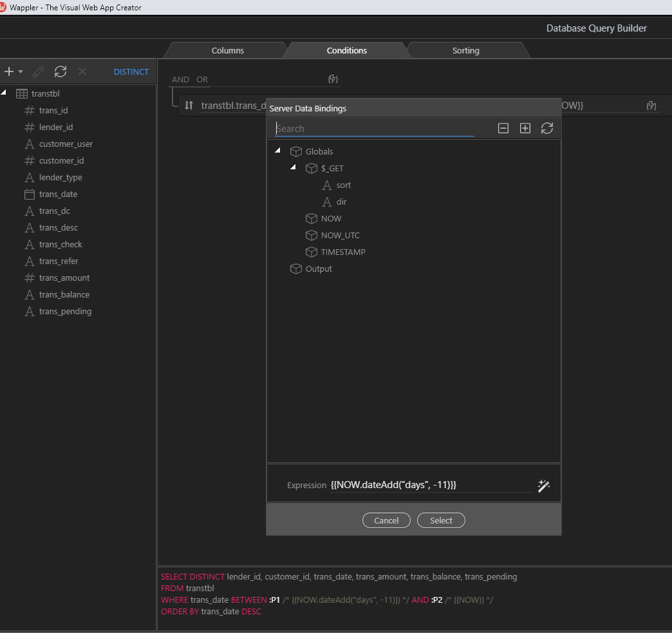The width and height of the screenshot is (672, 633).
Task: Select the transtbl table icon
Action: [x=22, y=93]
